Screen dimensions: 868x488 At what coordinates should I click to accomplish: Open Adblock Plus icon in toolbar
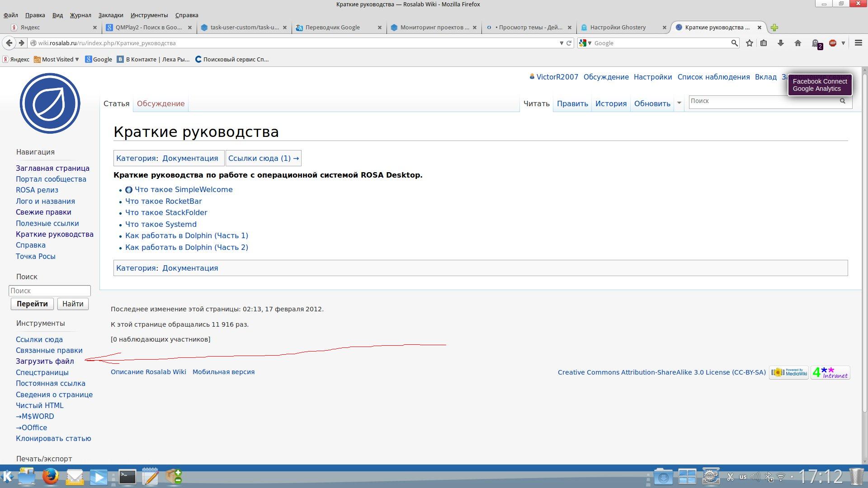point(833,43)
